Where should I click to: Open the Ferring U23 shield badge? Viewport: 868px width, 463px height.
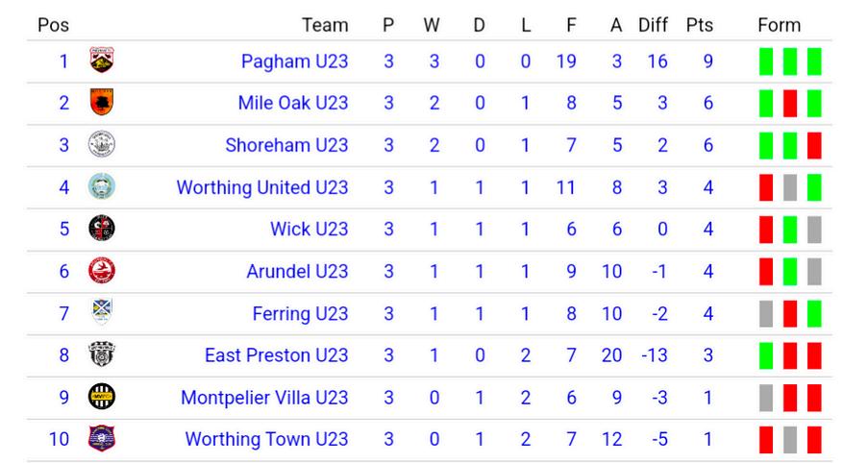point(102,312)
